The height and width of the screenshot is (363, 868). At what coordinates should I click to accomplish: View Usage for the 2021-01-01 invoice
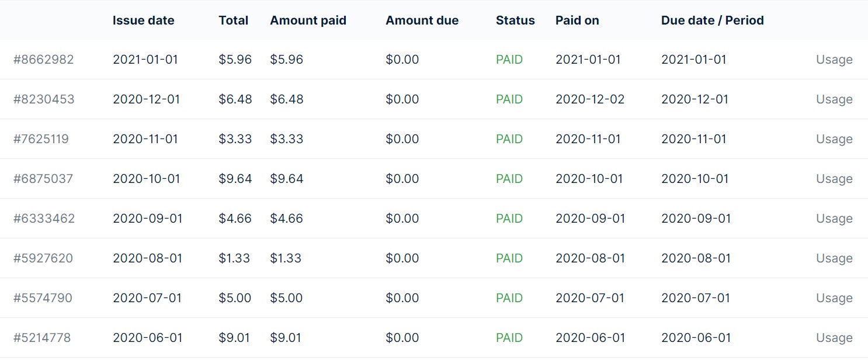pos(834,60)
